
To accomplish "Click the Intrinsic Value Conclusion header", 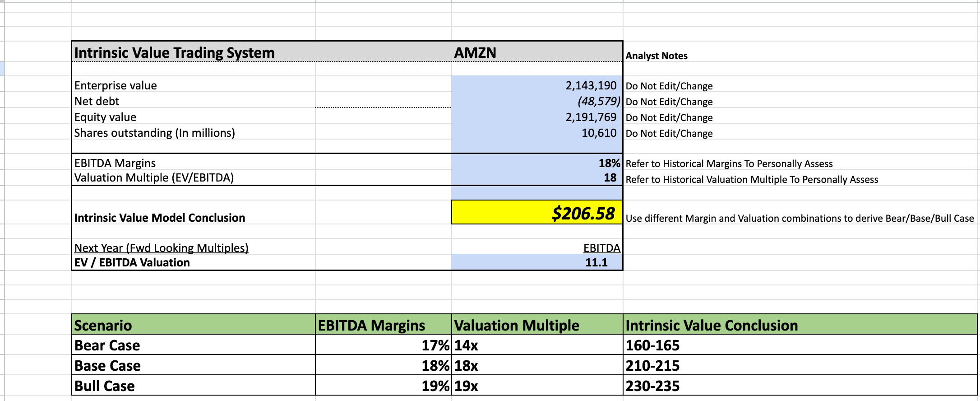I will pyautogui.click(x=800, y=325).
